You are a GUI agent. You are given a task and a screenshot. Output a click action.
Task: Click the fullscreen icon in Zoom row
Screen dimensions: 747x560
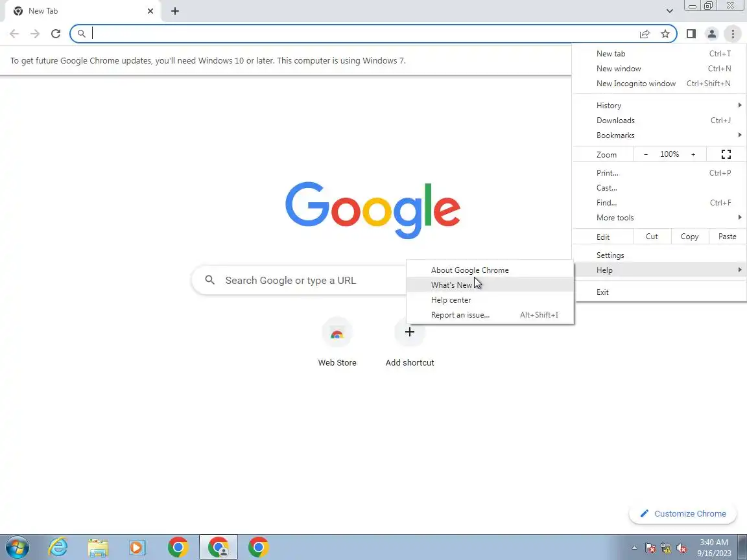coord(726,154)
